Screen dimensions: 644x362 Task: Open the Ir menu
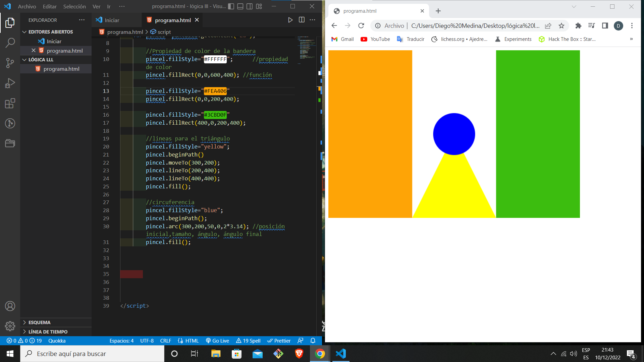[x=109, y=6]
